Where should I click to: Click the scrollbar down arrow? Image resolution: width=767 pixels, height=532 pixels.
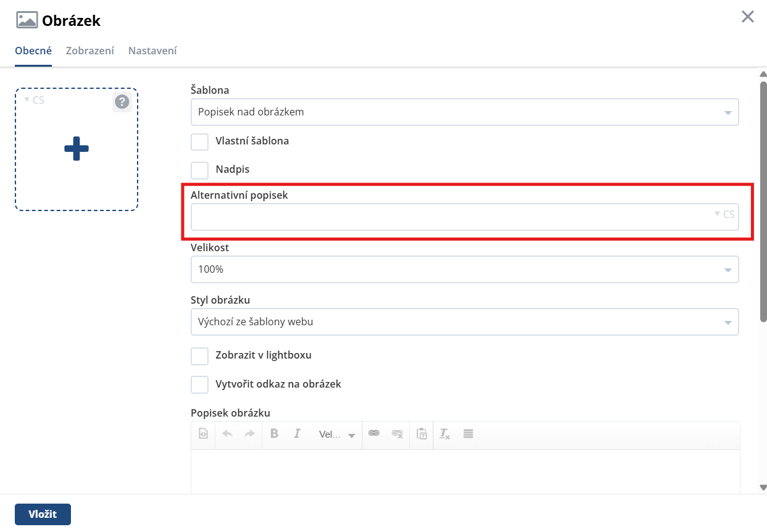[763, 487]
